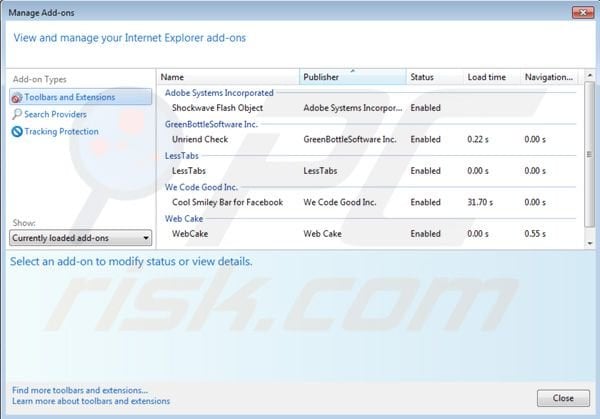600x419 pixels.
Task: Click Enabled status for Shockwave Flash Object
Action: tap(426, 108)
